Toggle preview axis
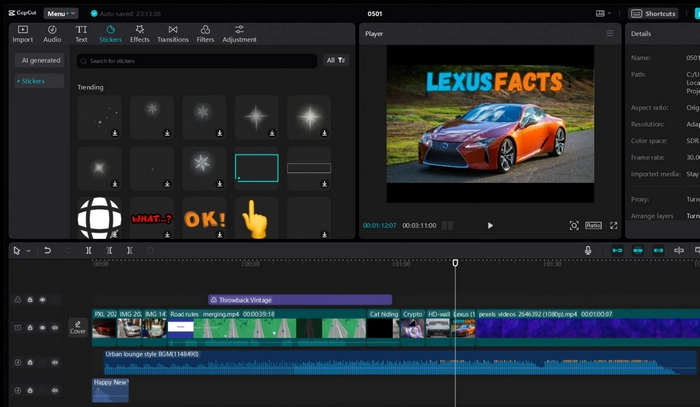Screen dimensions: 700x407 (679, 250)
